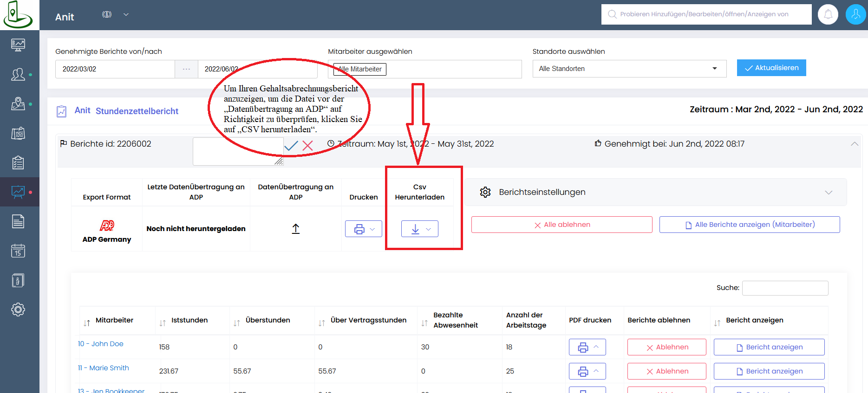Click the Suche search field
The width and height of the screenshot is (868, 393).
785,288
